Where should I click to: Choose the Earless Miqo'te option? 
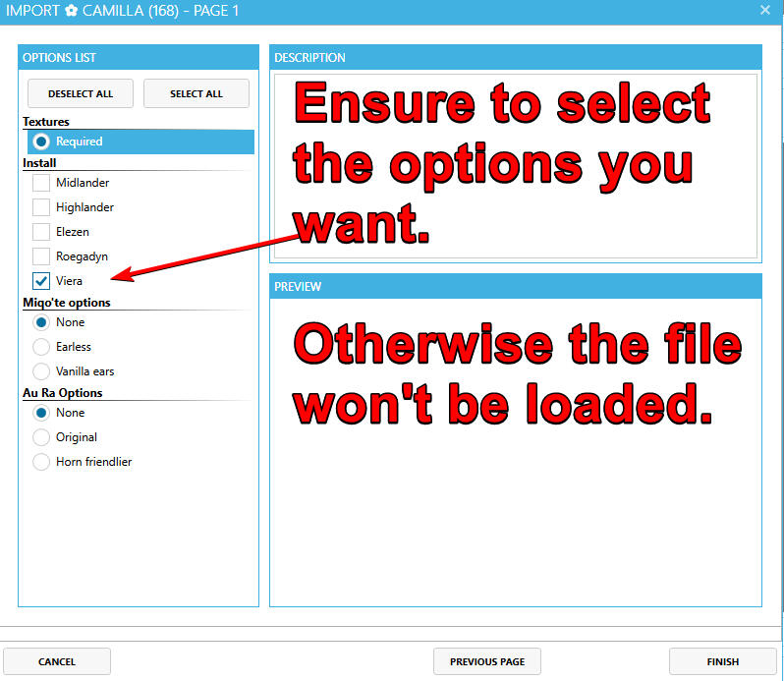[41, 347]
